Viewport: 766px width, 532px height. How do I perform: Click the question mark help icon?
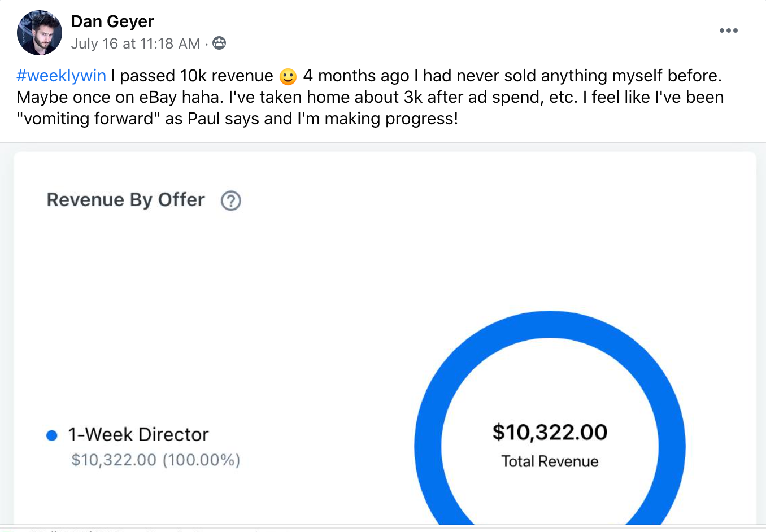coord(231,200)
